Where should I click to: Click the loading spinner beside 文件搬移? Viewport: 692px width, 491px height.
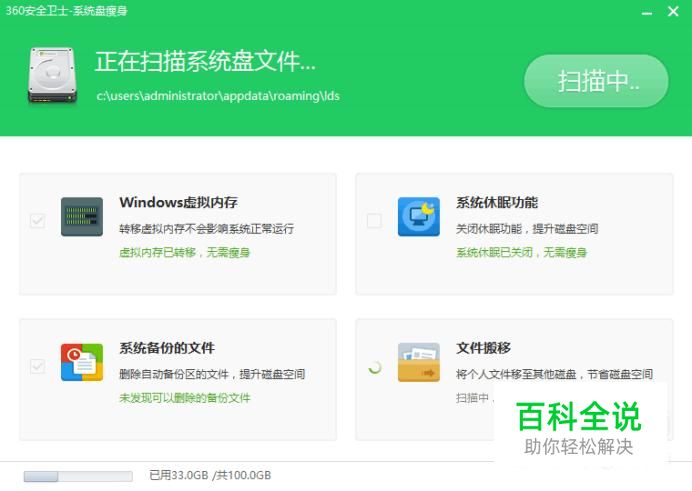point(375,367)
